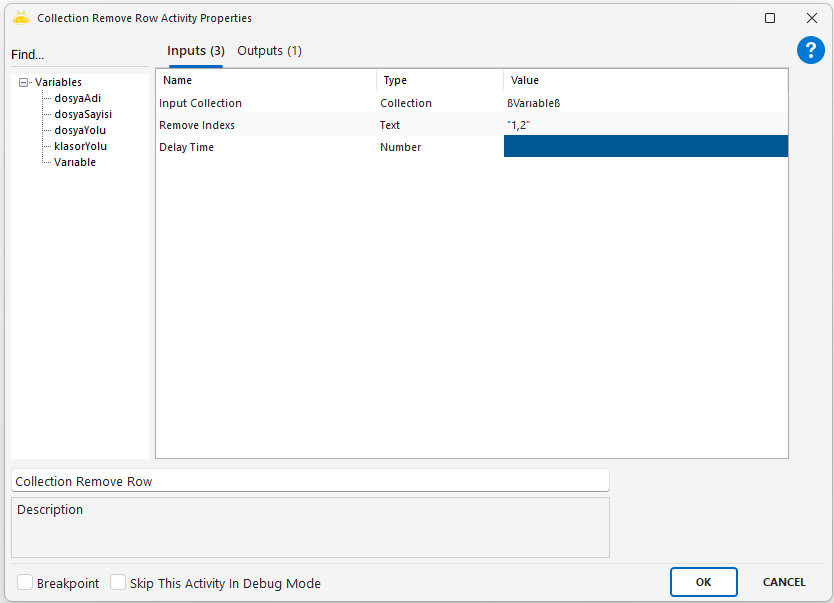The width and height of the screenshot is (834, 603).
Task: Maximize the properties dialog window
Action: point(770,18)
